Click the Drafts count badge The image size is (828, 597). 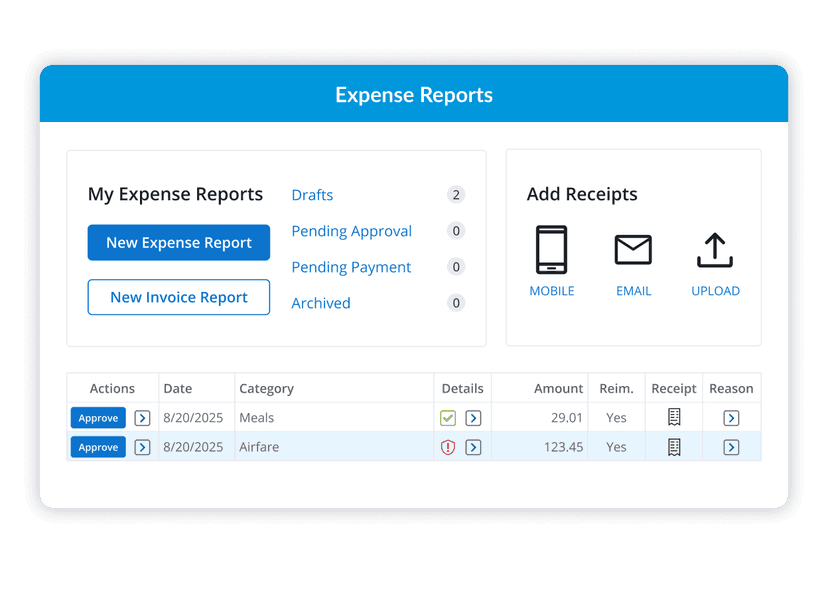[456, 195]
